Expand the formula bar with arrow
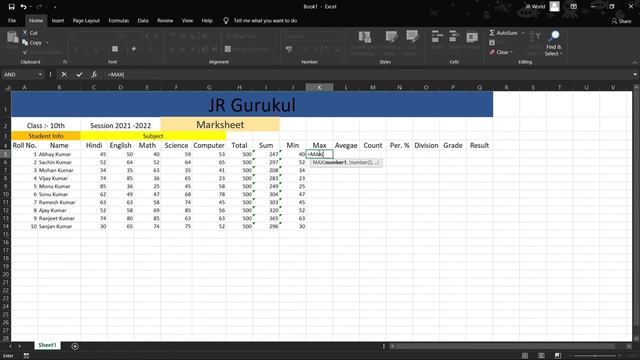 coord(635,75)
